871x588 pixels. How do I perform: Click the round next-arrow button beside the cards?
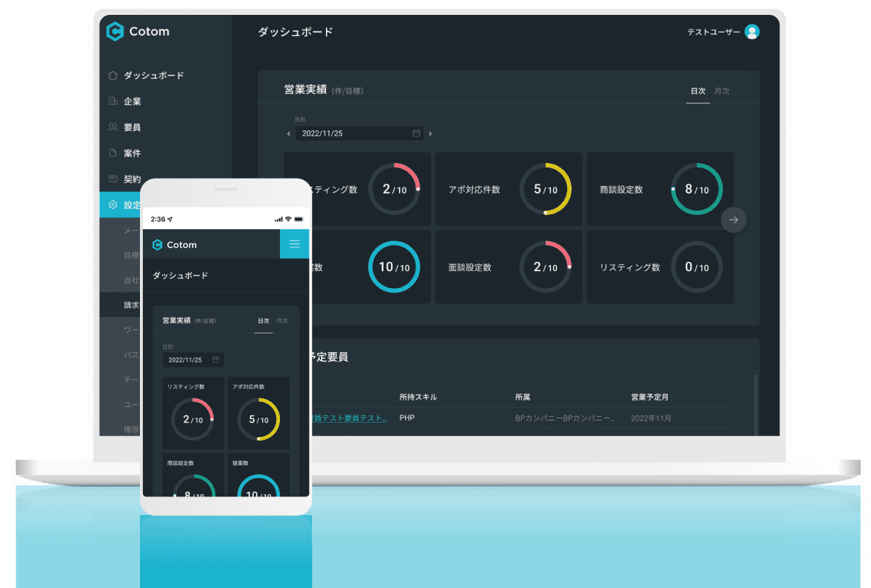(x=733, y=220)
